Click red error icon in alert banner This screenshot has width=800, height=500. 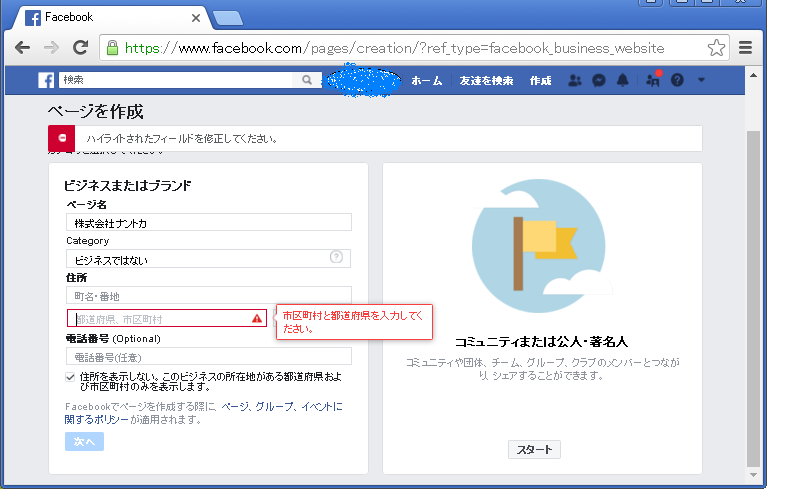[62, 138]
